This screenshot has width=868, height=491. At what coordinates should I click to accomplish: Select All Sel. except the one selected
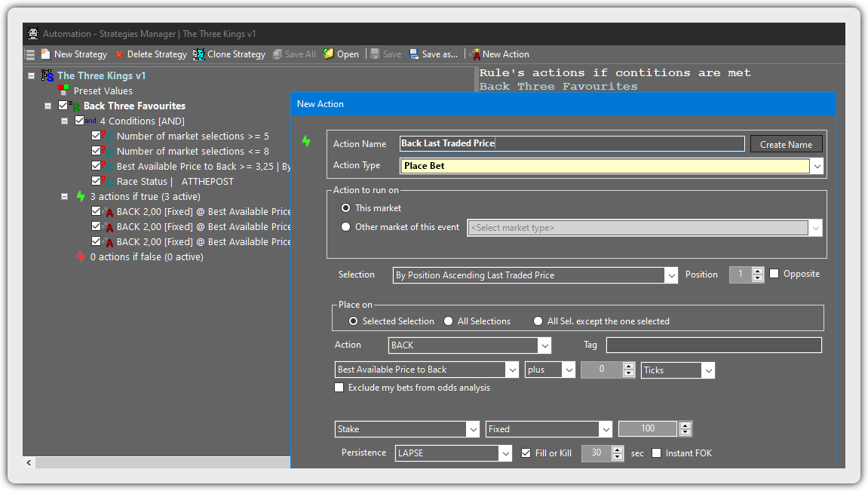[538, 321]
